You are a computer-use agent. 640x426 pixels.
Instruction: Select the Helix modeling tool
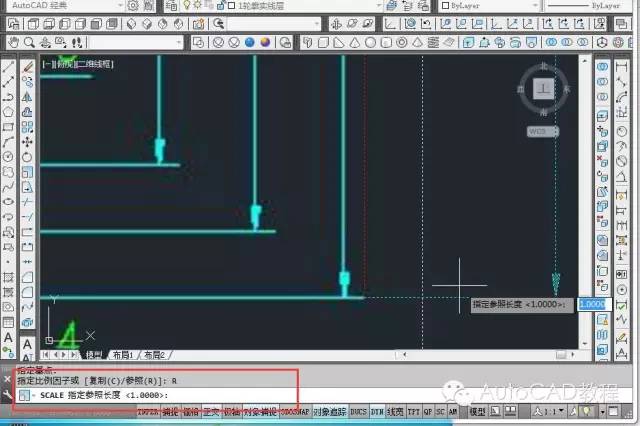coord(433,42)
